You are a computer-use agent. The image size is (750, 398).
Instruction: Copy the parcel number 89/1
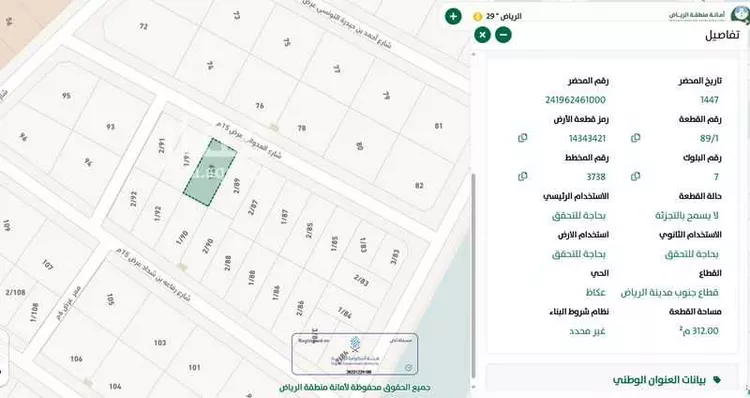click(x=635, y=138)
